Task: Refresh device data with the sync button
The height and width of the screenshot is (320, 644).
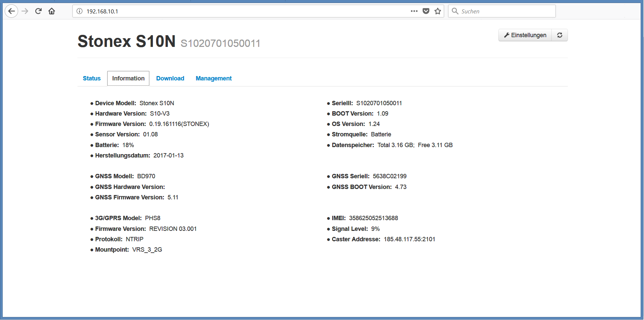Action: coord(560,35)
